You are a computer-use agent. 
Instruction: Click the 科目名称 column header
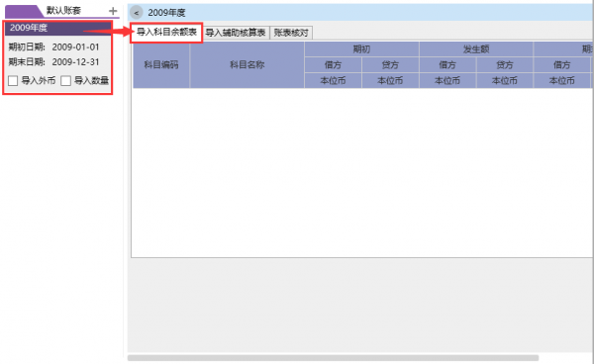point(247,64)
